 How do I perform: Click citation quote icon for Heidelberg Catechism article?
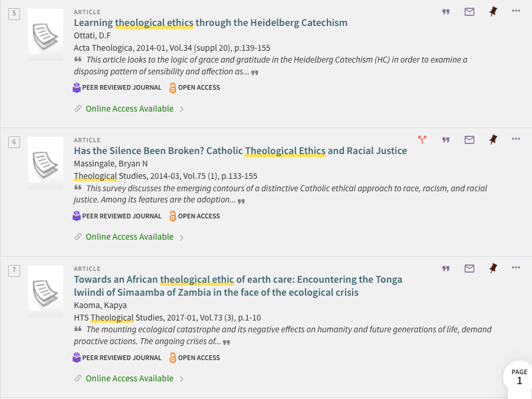click(446, 11)
